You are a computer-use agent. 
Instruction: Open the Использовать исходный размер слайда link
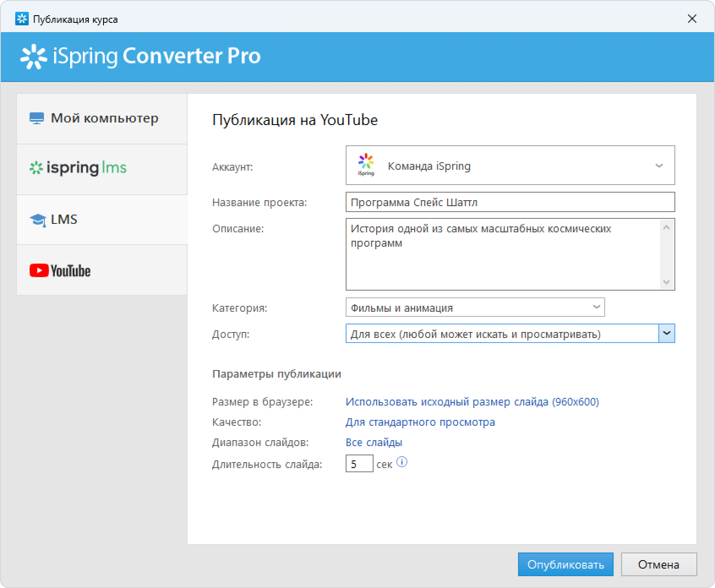[472, 402]
